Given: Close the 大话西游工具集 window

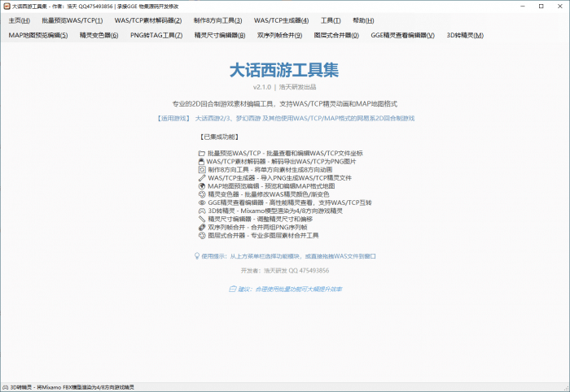Looking at the screenshot, I should [560, 7].
